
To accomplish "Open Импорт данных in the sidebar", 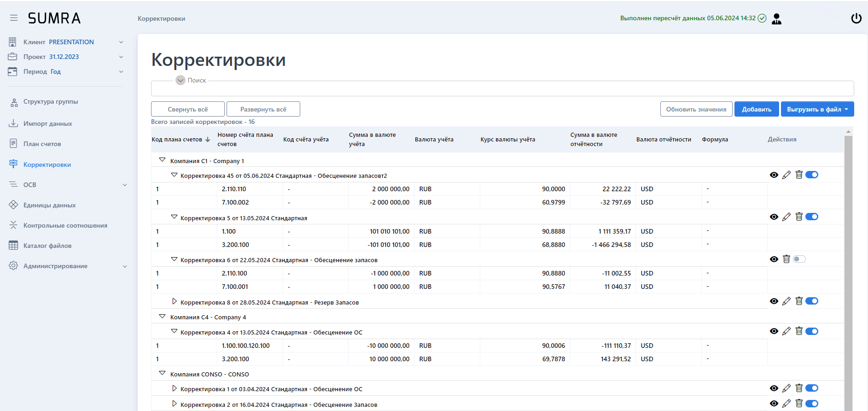I will pyautogui.click(x=47, y=123).
